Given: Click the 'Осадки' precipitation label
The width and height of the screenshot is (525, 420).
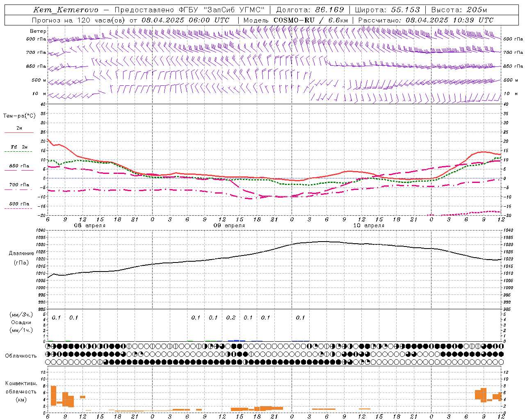Looking at the screenshot, I should [x=21, y=322].
